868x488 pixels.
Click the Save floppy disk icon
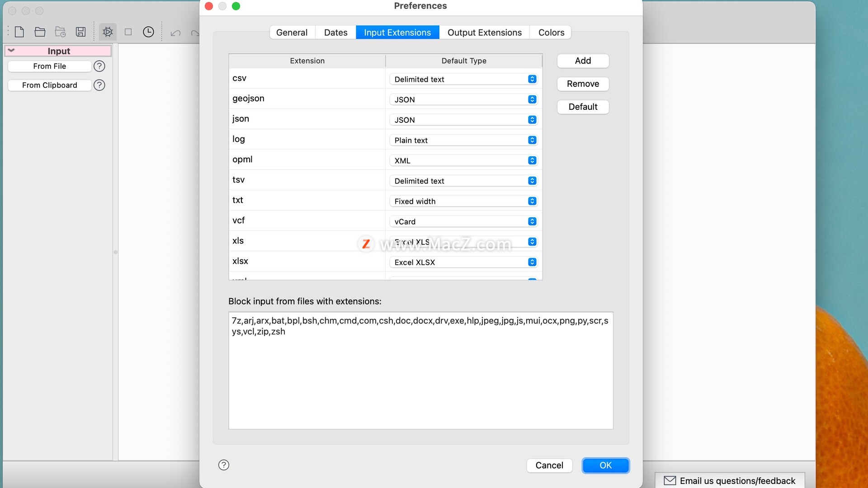pyautogui.click(x=80, y=32)
